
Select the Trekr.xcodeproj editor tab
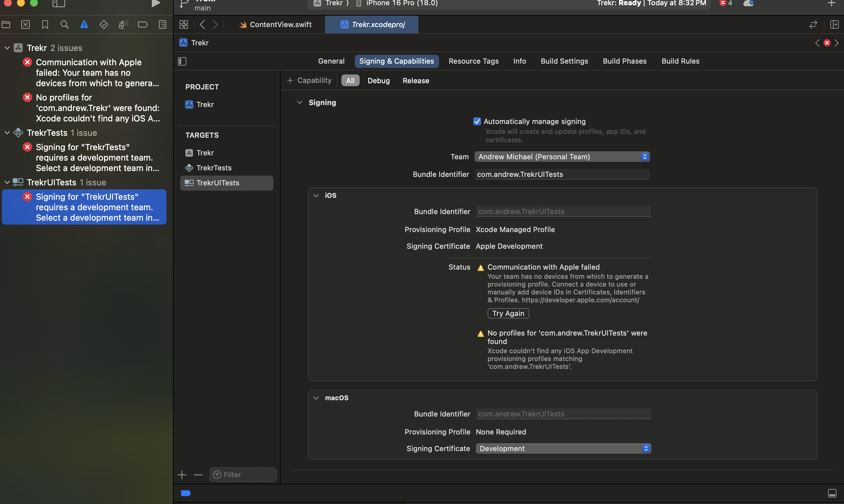[x=372, y=24]
